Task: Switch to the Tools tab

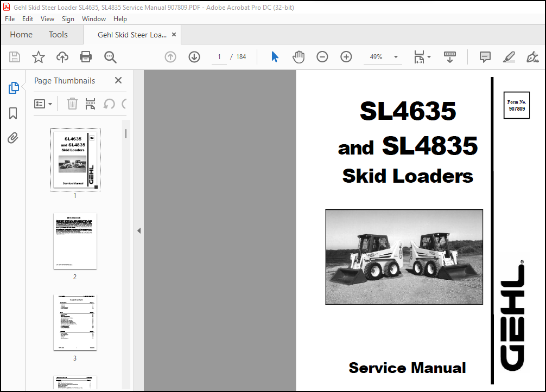Action: coord(58,35)
